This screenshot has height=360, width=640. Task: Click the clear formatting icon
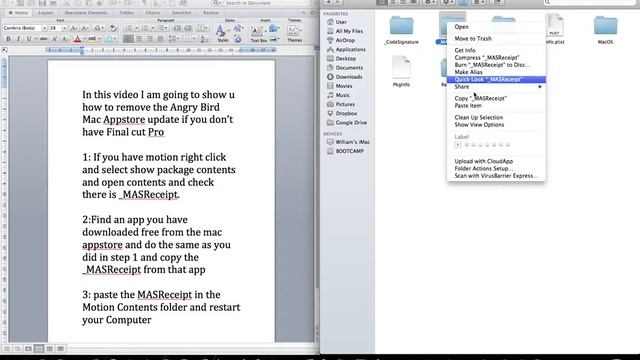tap(113, 28)
